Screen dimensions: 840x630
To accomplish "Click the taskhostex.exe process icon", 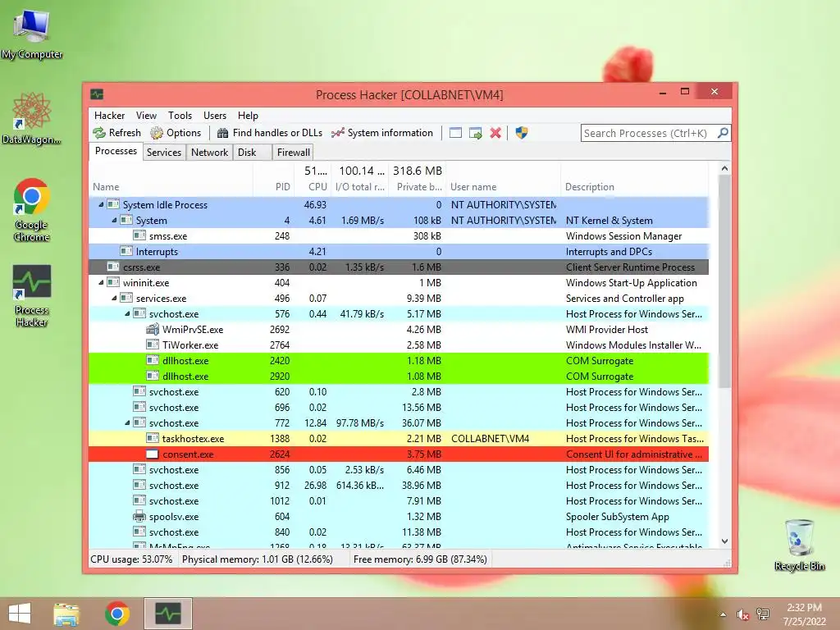I will pyautogui.click(x=153, y=438).
